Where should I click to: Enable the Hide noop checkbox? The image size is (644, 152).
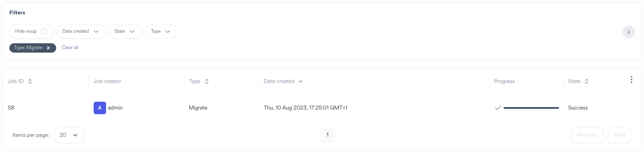tap(44, 32)
